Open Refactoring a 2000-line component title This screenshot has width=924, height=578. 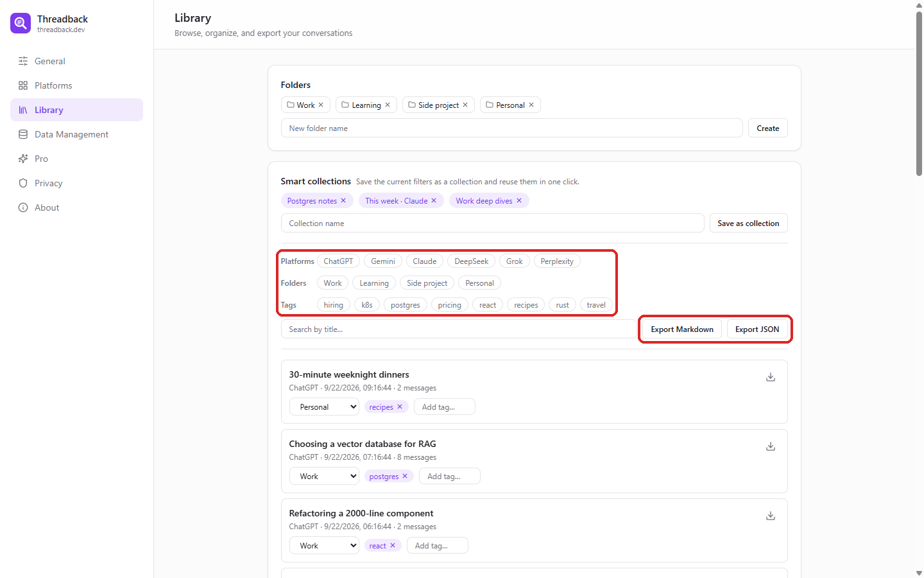click(x=361, y=513)
